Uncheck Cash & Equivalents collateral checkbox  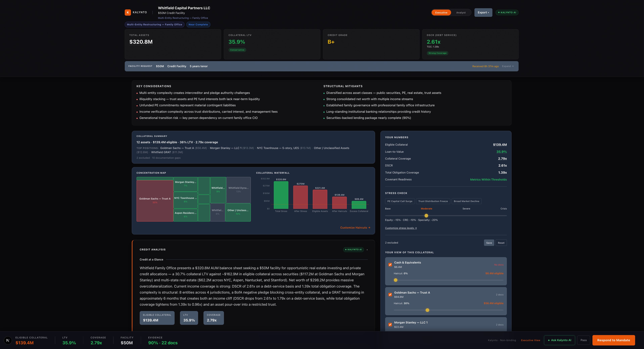click(x=390, y=265)
